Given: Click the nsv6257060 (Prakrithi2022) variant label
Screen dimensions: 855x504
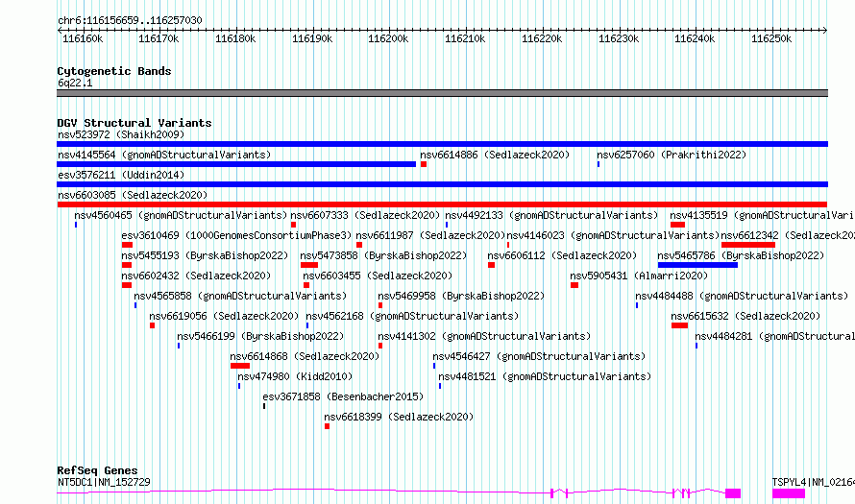Looking at the screenshot, I should pyautogui.click(x=672, y=155).
